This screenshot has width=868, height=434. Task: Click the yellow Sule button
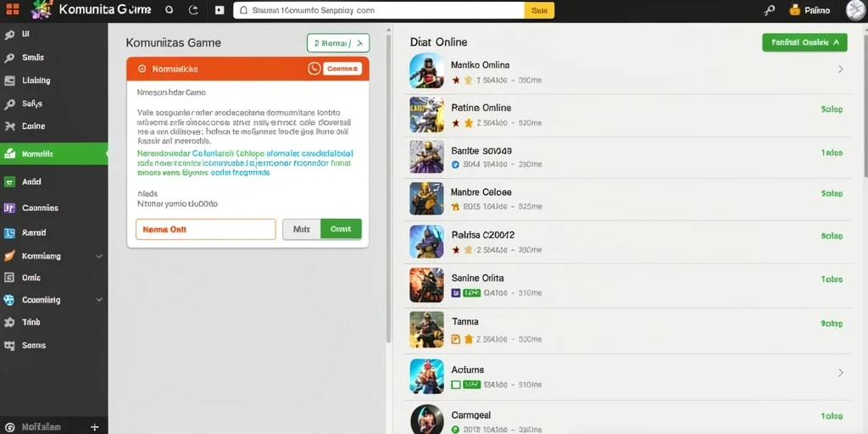[x=538, y=10]
